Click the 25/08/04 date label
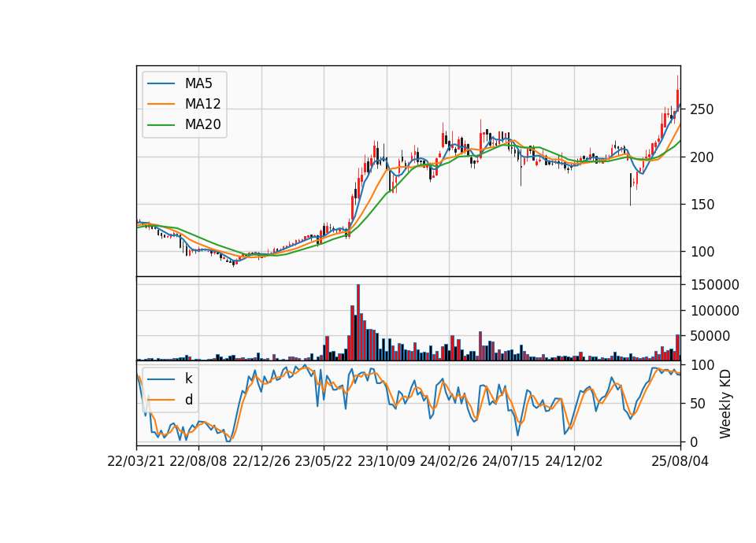756x543 pixels. click(x=680, y=461)
